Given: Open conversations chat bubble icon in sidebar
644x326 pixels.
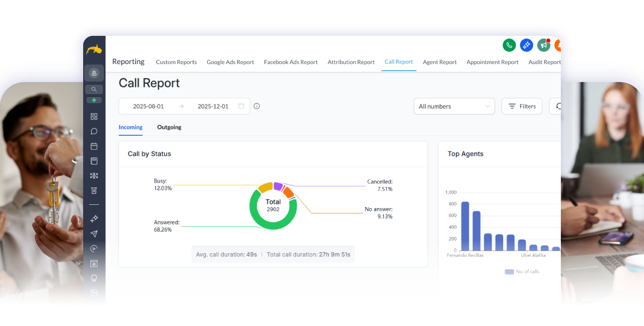Looking at the screenshot, I should coord(94,131).
